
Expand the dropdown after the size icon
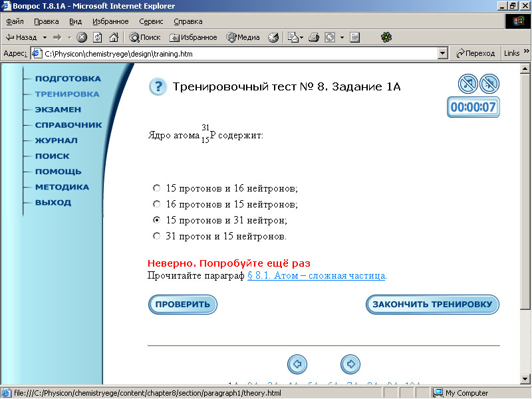coord(342,37)
